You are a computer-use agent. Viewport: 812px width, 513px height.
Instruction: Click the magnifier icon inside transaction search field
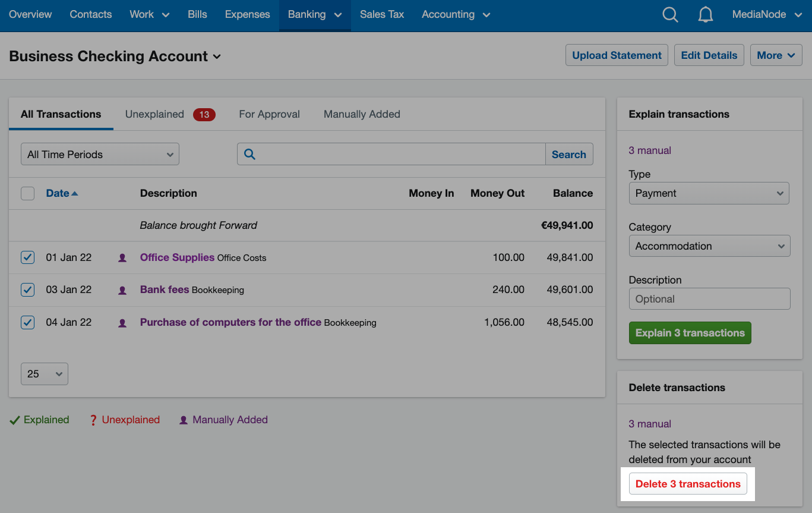click(x=249, y=154)
